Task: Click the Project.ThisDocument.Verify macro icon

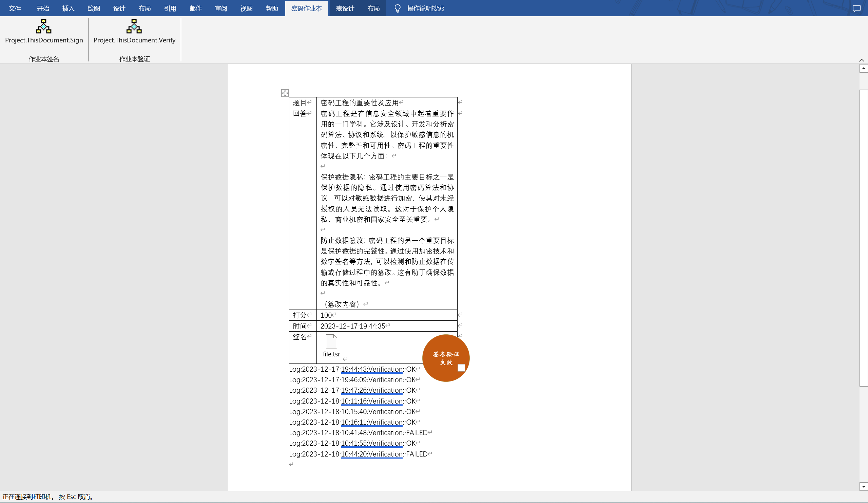Action: pos(134,26)
